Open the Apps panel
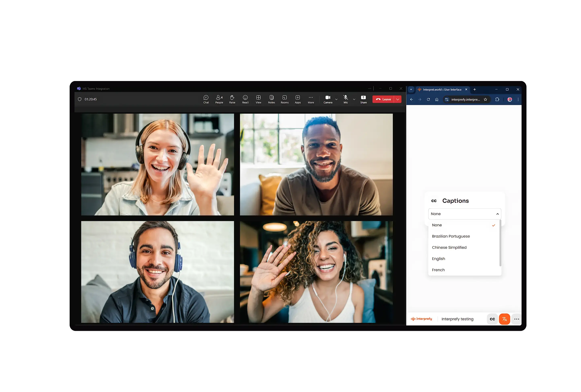Image resolution: width=581 pixels, height=392 pixels. 298,99
